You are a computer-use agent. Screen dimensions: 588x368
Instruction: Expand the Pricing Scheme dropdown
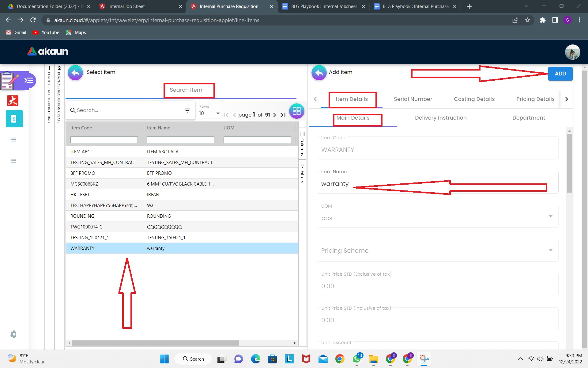click(x=550, y=250)
